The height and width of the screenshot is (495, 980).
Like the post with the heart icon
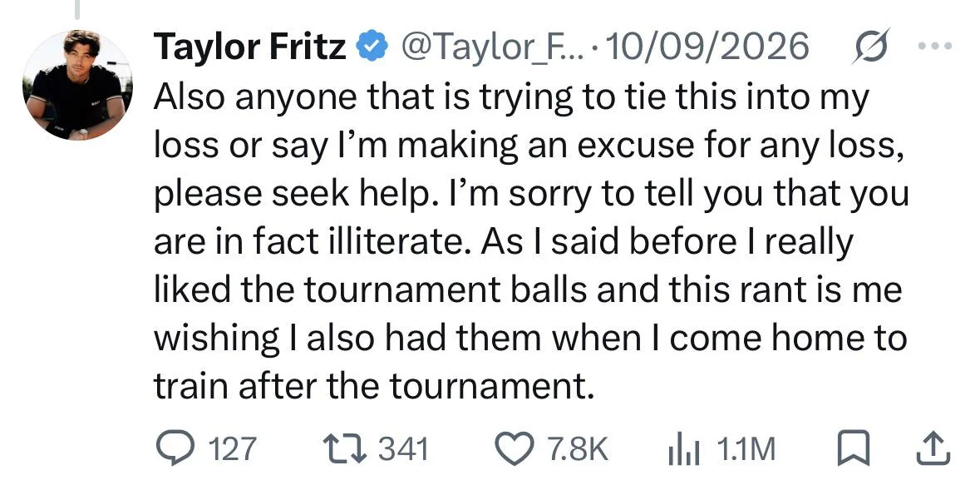coord(515,448)
